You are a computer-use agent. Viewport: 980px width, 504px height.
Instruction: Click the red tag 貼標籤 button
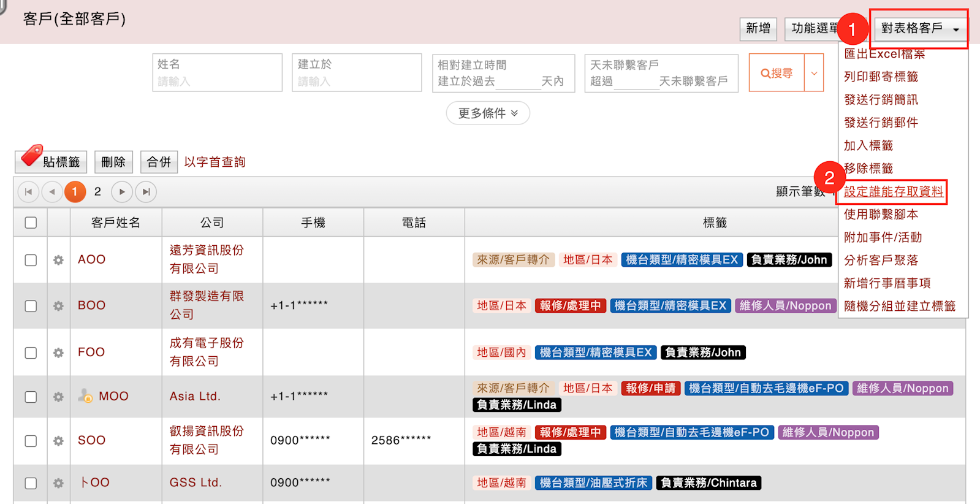51,161
